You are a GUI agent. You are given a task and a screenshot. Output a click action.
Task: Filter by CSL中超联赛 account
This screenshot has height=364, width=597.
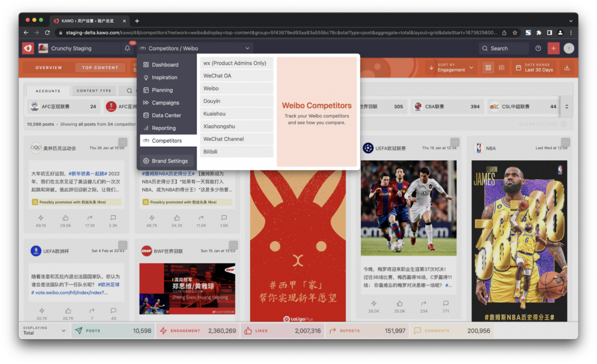pyautogui.click(x=524, y=107)
